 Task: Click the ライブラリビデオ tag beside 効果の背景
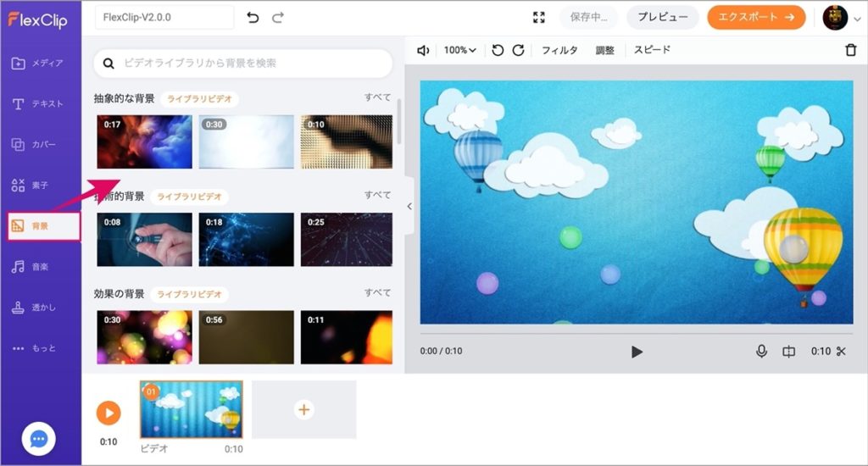click(x=189, y=295)
